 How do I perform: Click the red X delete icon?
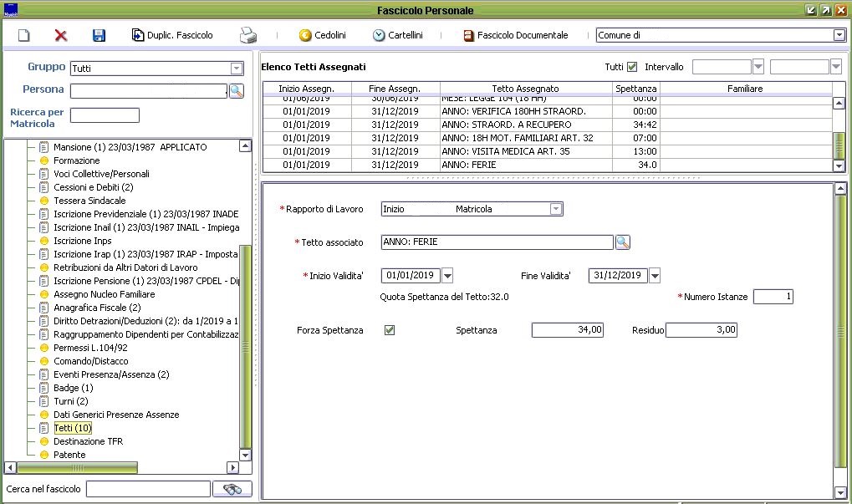61,35
